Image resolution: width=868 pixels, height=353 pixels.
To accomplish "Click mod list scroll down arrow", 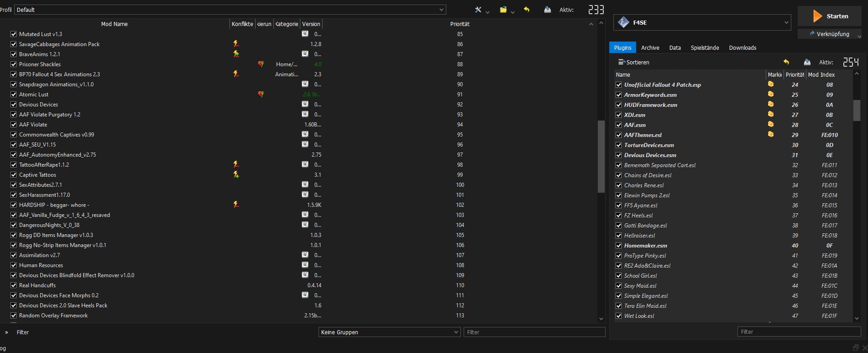I will tap(601, 319).
